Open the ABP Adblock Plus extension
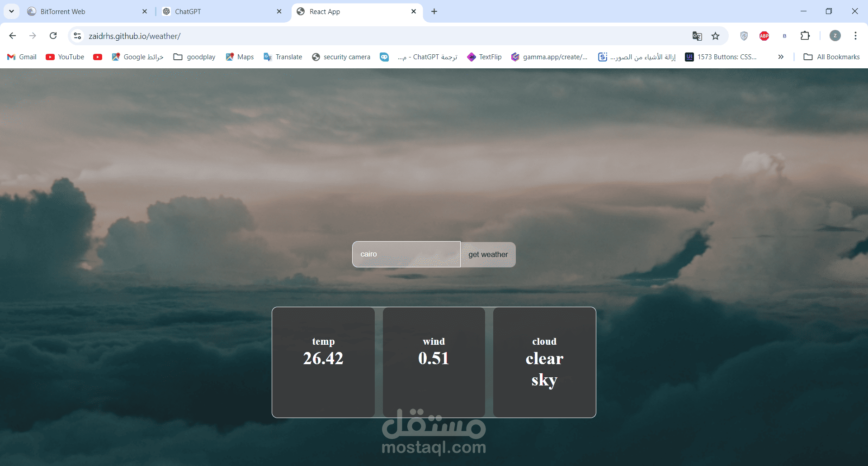 (x=764, y=36)
